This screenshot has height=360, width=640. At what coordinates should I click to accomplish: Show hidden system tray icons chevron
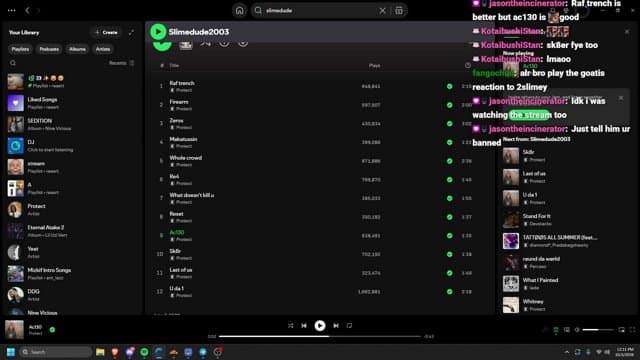pyautogui.click(x=567, y=352)
